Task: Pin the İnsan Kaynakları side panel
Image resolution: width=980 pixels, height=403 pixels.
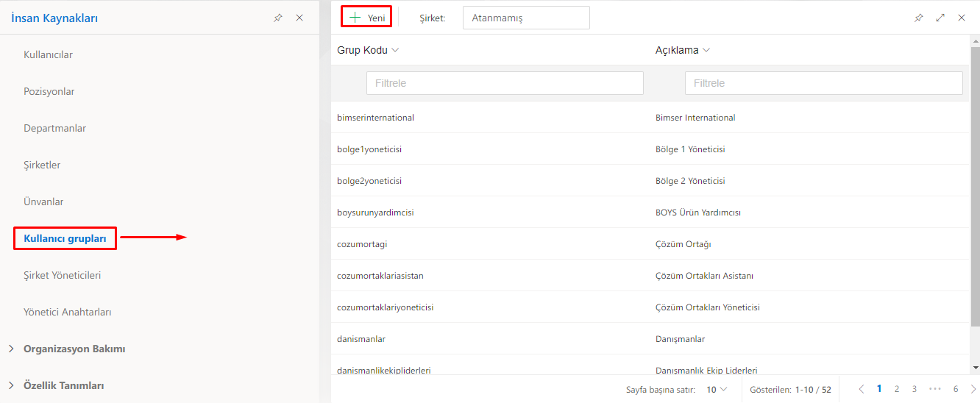Action: pyautogui.click(x=277, y=18)
